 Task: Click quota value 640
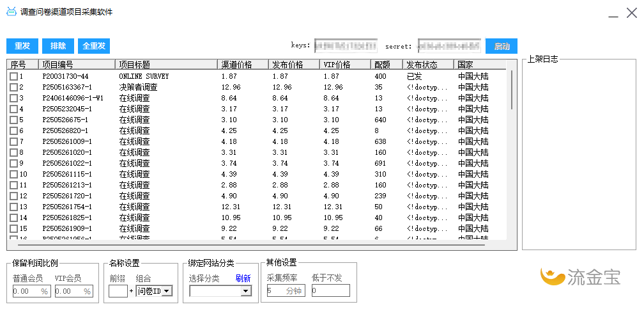click(380, 120)
